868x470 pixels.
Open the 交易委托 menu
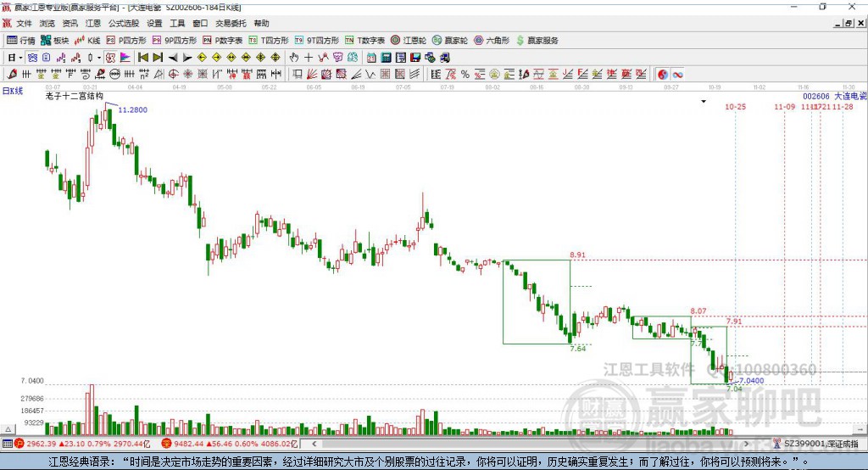click(x=231, y=23)
